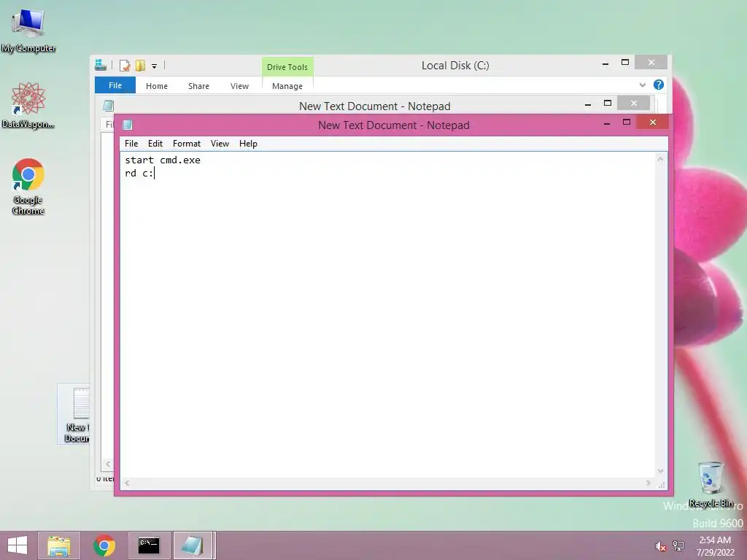Open the Home ribbon tab
747x560 pixels.
point(157,86)
